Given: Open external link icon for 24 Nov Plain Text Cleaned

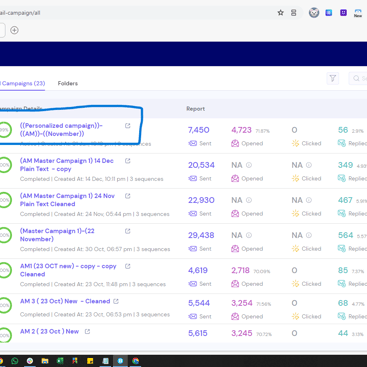Looking at the screenshot, I should pos(128,196).
